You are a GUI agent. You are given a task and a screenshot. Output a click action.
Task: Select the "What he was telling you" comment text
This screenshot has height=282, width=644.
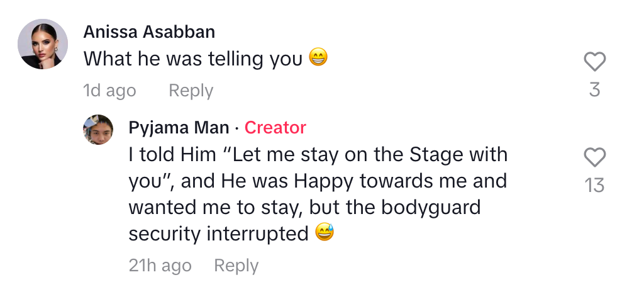[x=194, y=59]
